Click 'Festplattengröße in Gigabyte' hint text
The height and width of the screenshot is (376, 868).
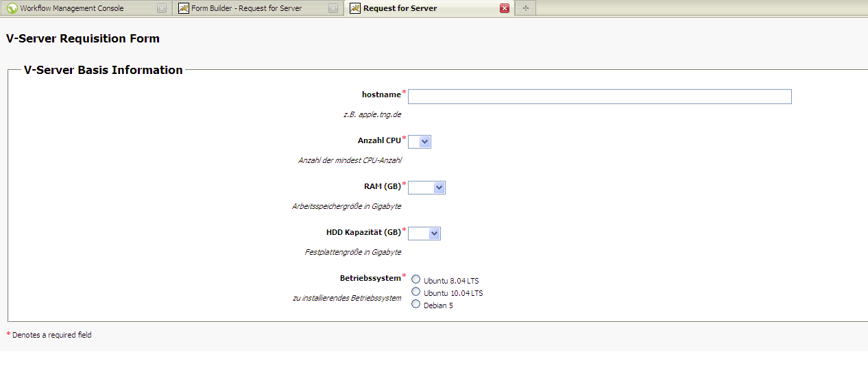tap(353, 252)
